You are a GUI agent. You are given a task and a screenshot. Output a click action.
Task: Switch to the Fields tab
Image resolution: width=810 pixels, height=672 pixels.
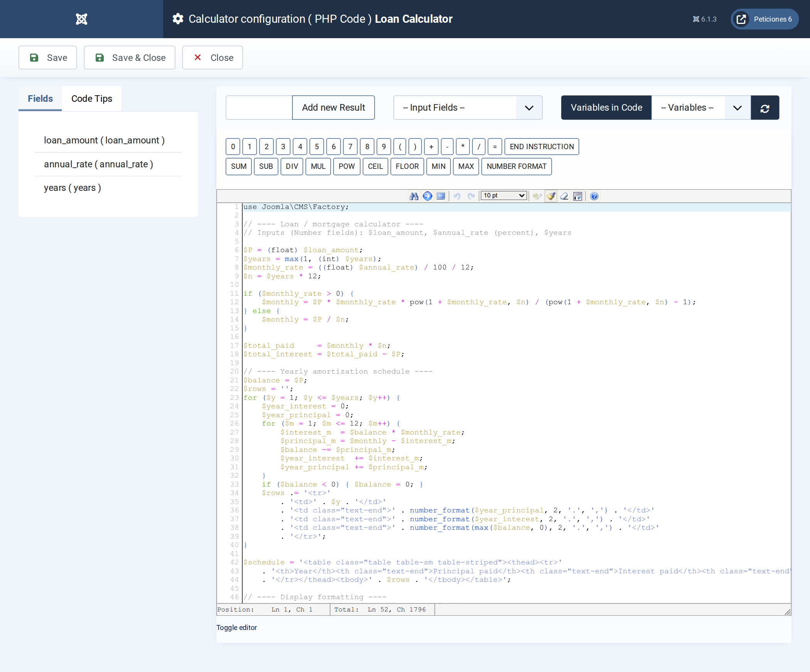[40, 99]
